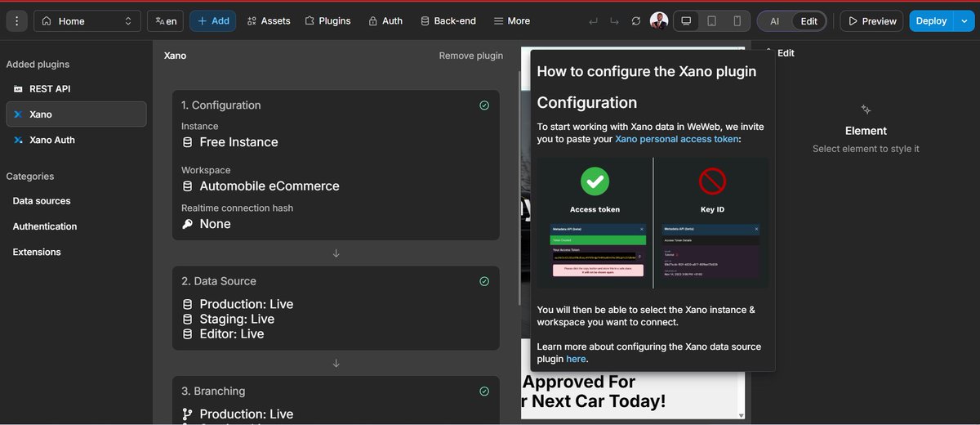Click the 'Automobile eCommerce' workspace text
Screen dimensions: 980x425
pos(269,186)
